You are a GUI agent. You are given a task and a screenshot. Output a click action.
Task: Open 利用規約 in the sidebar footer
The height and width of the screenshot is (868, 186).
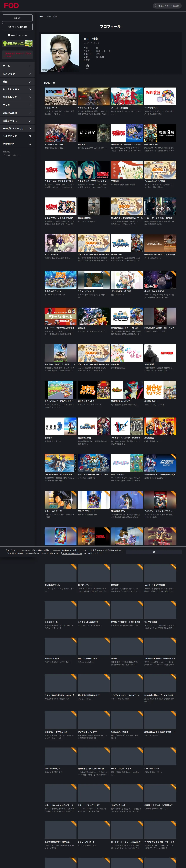(x=6, y=152)
